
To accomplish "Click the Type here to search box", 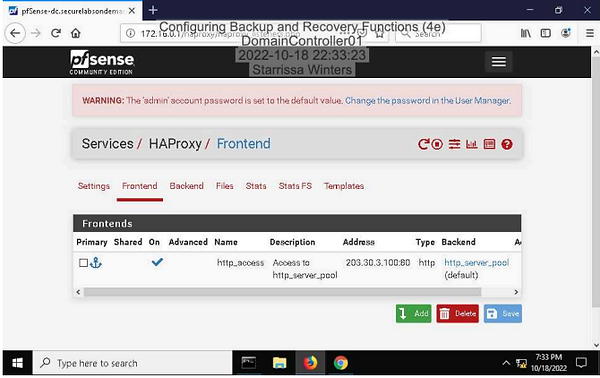I will 132,363.
